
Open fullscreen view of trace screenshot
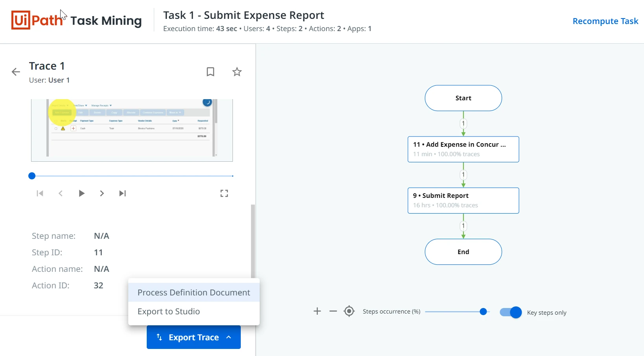click(x=224, y=193)
